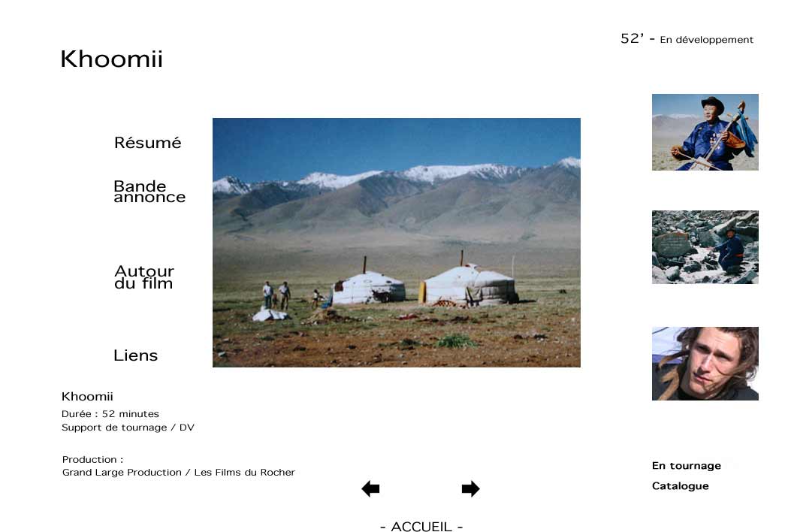The width and height of the screenshot is (788, 532).
Task: Open the Catalogue link
Action: [x=680, y=485]
